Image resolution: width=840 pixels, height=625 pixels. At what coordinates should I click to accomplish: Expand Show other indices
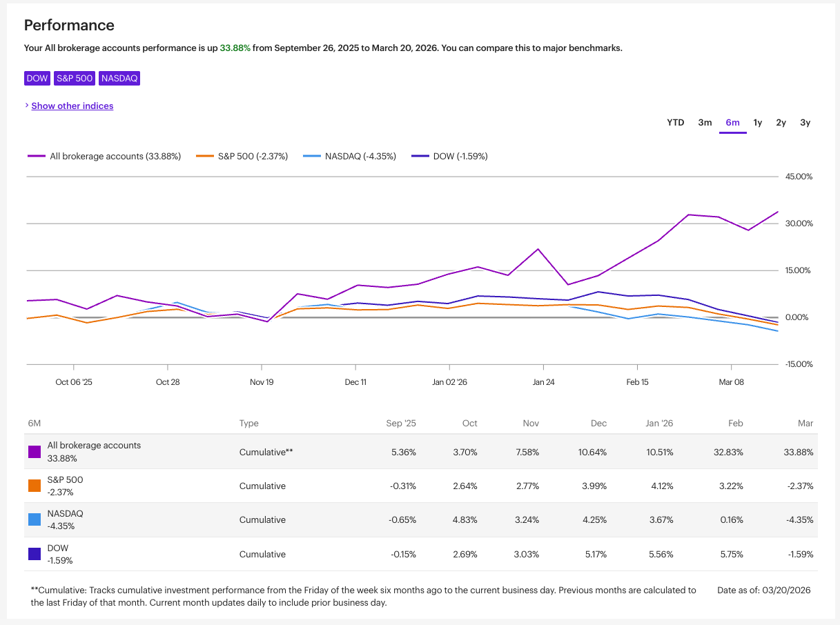point(72,106)
